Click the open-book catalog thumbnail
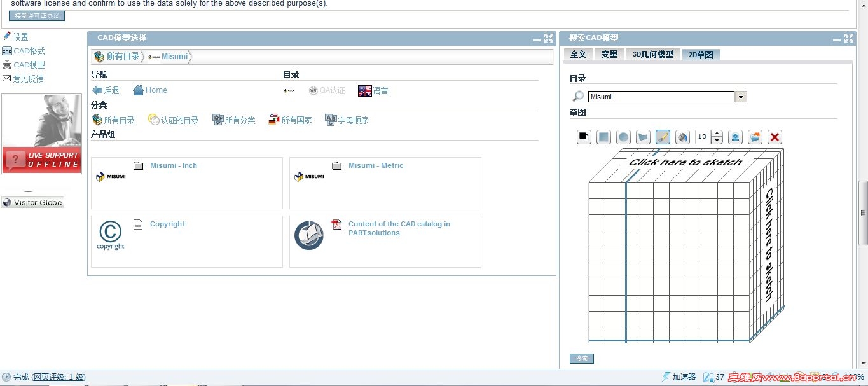This screenshot has width=868, height=386. click(309, 235)
